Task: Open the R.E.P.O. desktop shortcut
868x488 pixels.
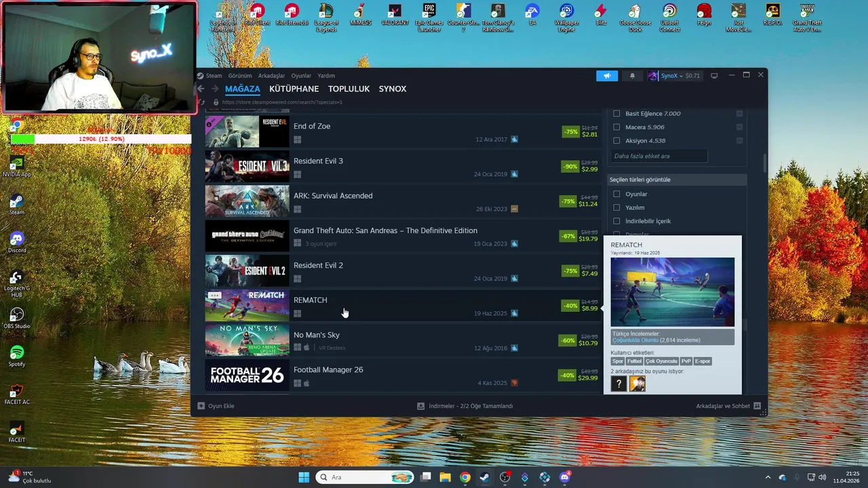Action: coord(772,16)
